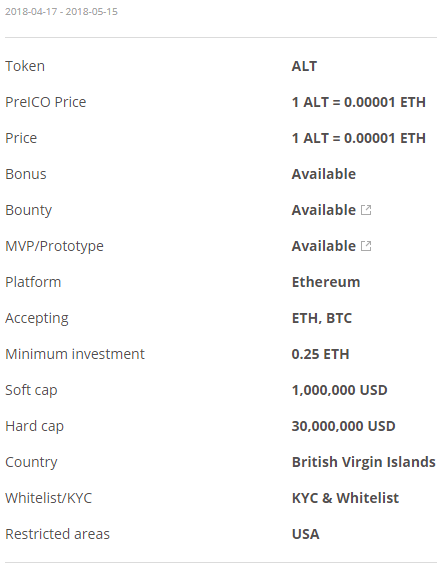Image resolution: width=437 pixels, height=573 pixels.
Task: Select the Ethereum platform value
Action: (x=326, y=282)
